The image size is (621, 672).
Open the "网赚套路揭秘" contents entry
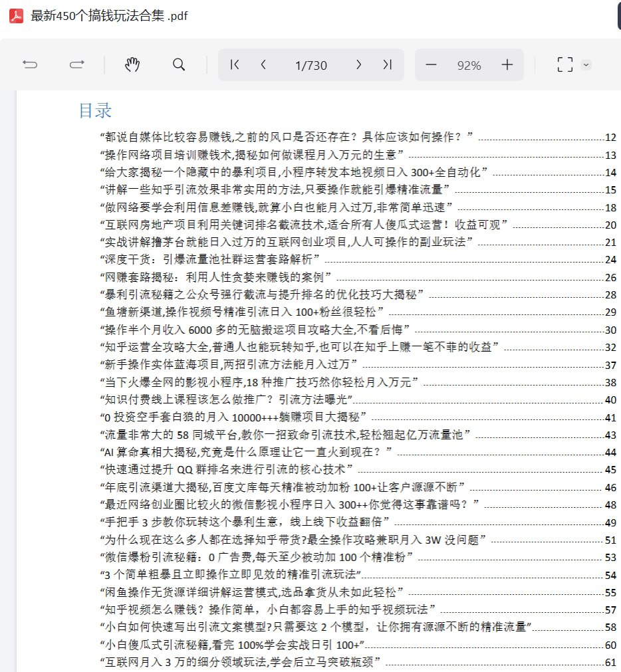[215, 276]
